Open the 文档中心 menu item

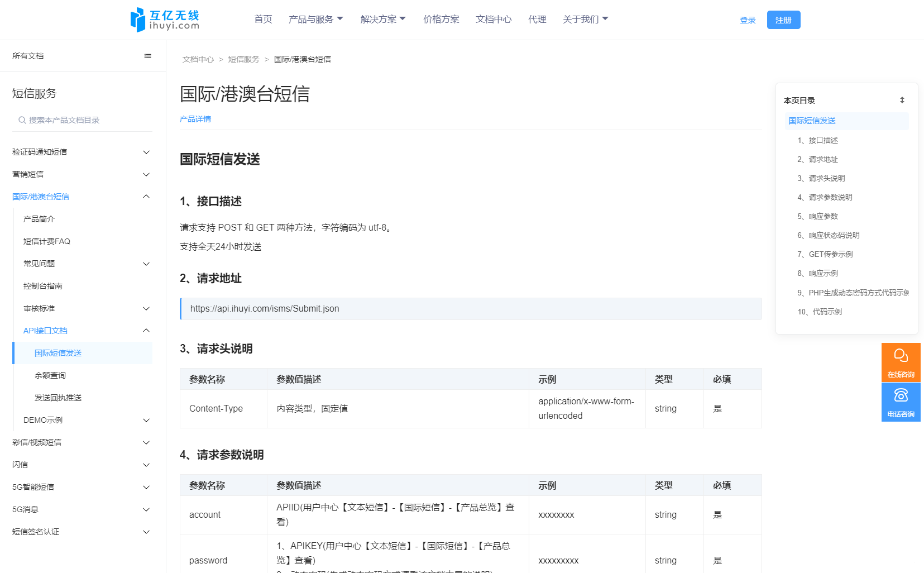[493, 18]
